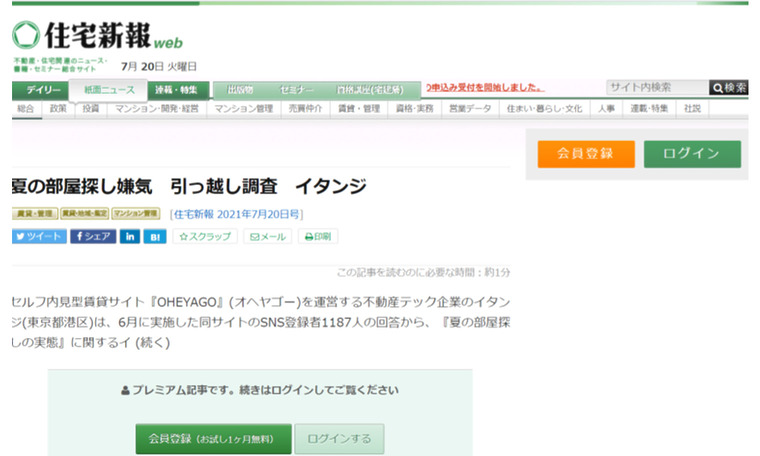Click orange 会員登録 button in sidebar
Image resolution: width=760 pixels, height=456 pixels.
(585, 153)
